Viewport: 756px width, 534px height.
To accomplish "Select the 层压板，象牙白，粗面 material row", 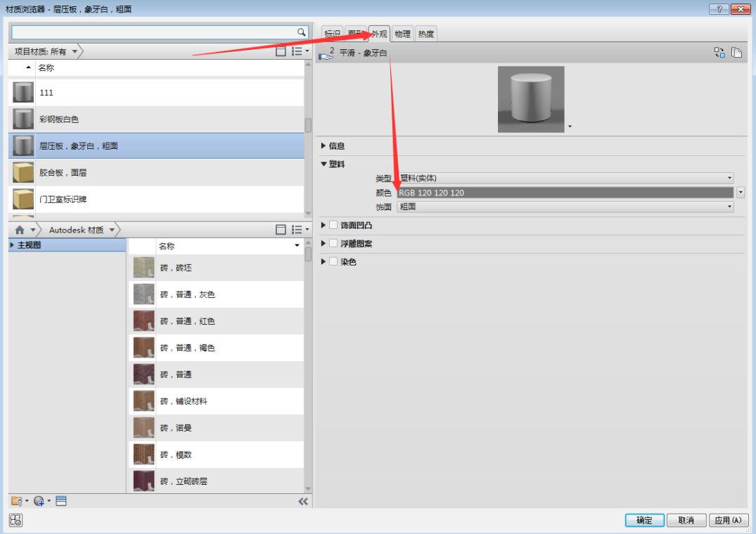I will (x=156, y=146).
